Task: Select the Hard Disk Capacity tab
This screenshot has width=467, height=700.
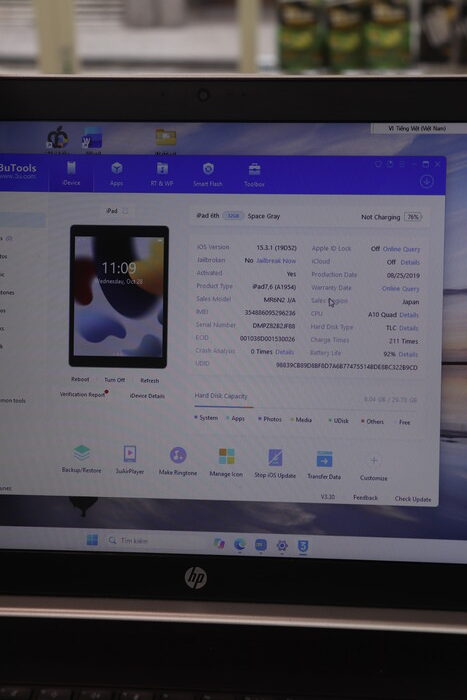Action: click(221, 396)
